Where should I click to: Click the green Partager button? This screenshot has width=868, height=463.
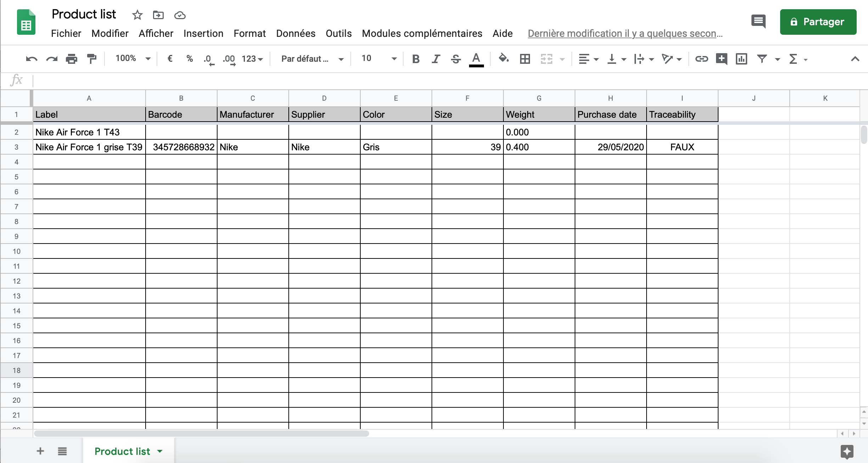click(x=818, y=22)
